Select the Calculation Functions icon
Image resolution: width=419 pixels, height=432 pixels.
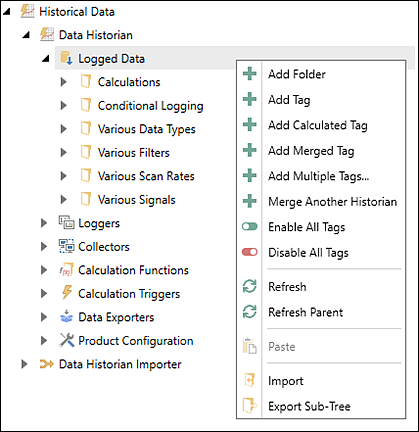click(66, 270)
